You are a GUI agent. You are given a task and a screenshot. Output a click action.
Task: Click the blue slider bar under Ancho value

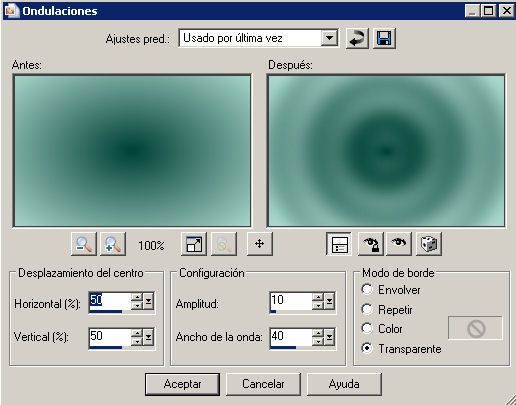click(x=283, y=348)
